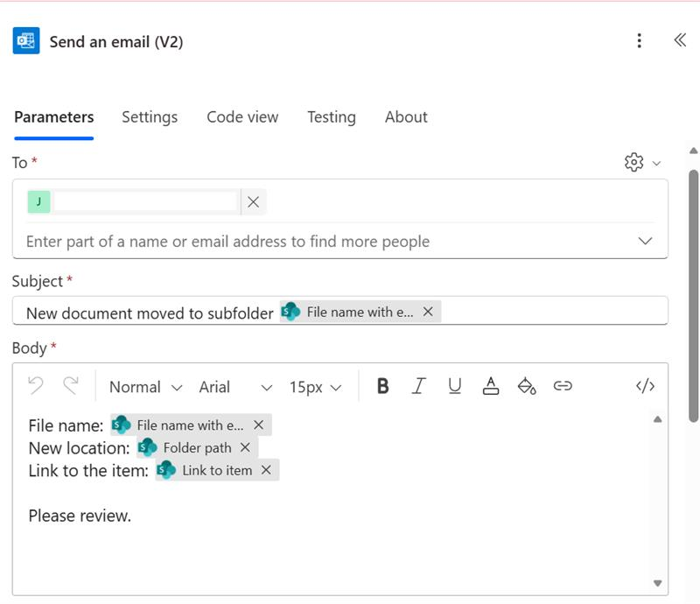Image resolution: width=700 pixels, height=604 pixels.
Task: Remove the File name token from Body
Action: (258, 425)
